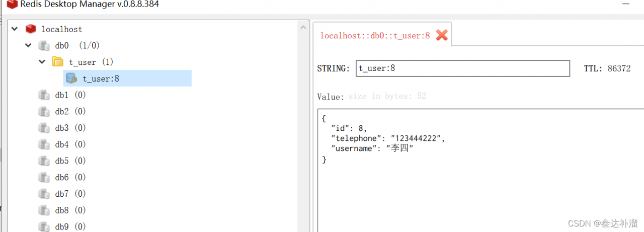Collapse the db0 database node
The image size is (644, 232).
pyautogui.click(x=28, y=46)
